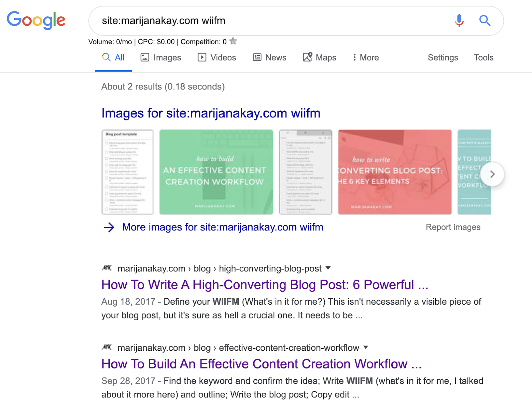Open the More search categories menu
This screenshot has width=532, height=408.
pos(366,58)
